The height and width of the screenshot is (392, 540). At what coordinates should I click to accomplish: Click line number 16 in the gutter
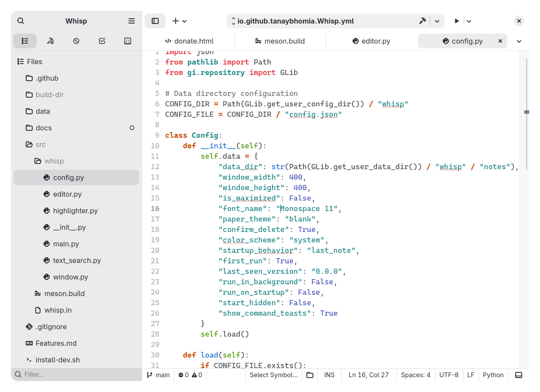coord(155,208)
